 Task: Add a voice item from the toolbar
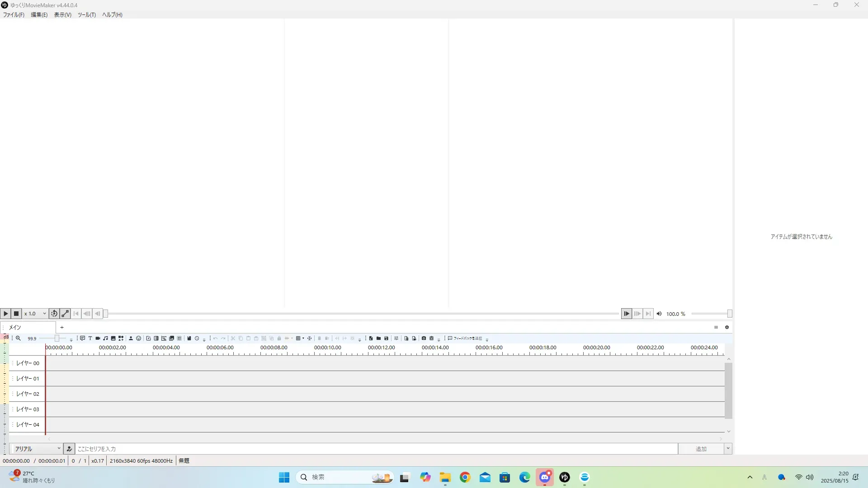82,338
